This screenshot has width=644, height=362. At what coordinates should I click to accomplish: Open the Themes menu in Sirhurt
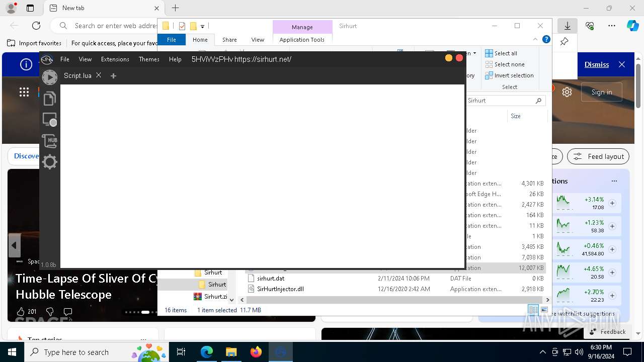click(149, 59)
